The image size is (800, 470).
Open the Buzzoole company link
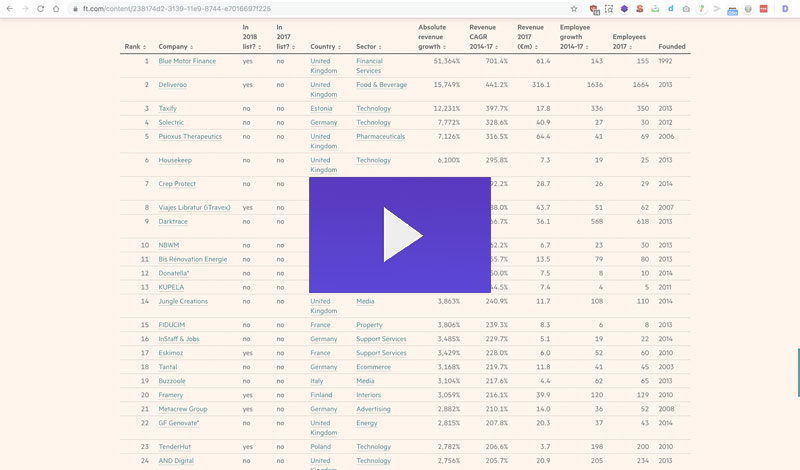[x=172, y=381]
